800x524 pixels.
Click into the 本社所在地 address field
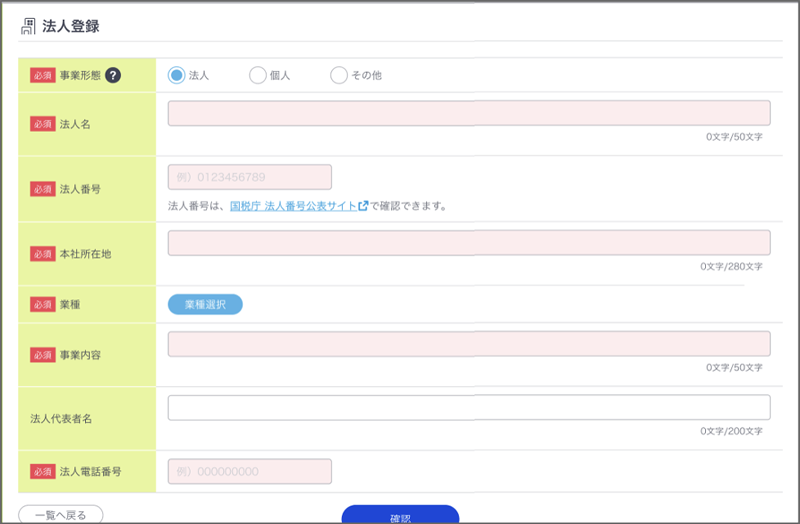469,243
